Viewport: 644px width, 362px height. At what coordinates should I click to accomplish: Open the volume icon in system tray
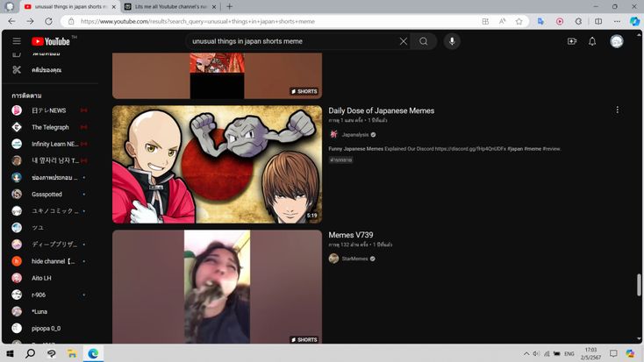[x=536, y=353]
